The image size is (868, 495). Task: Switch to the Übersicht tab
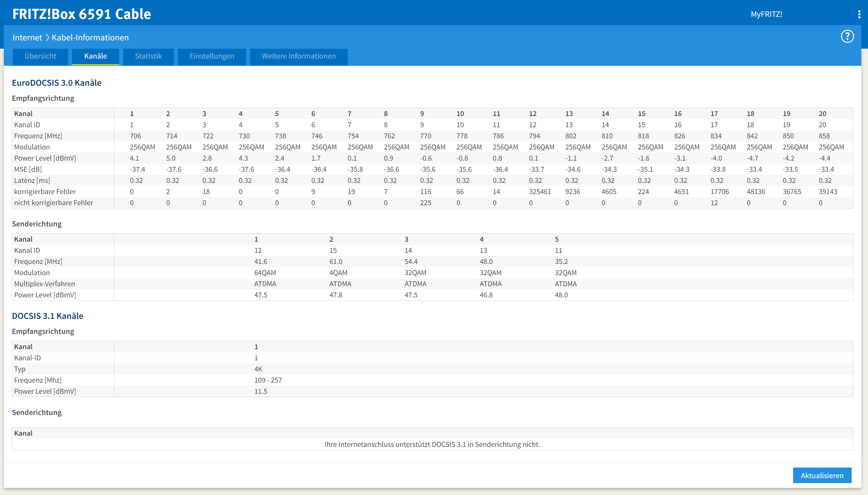[40, 56]
